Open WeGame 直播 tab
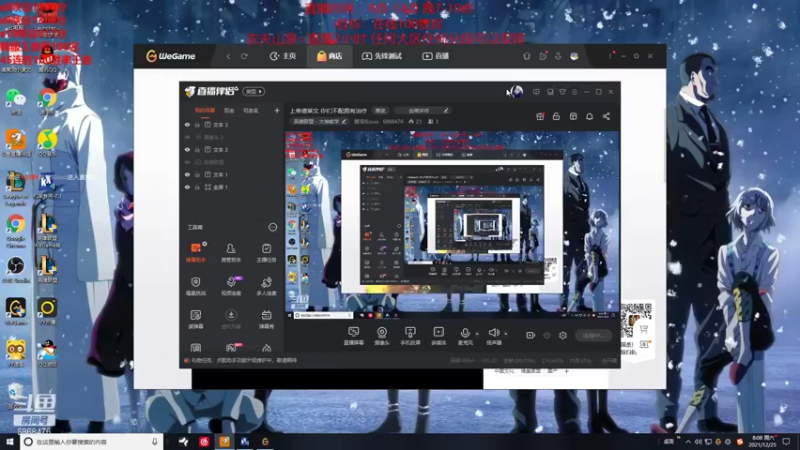This screenshot has height=450, width=800. 435,56
